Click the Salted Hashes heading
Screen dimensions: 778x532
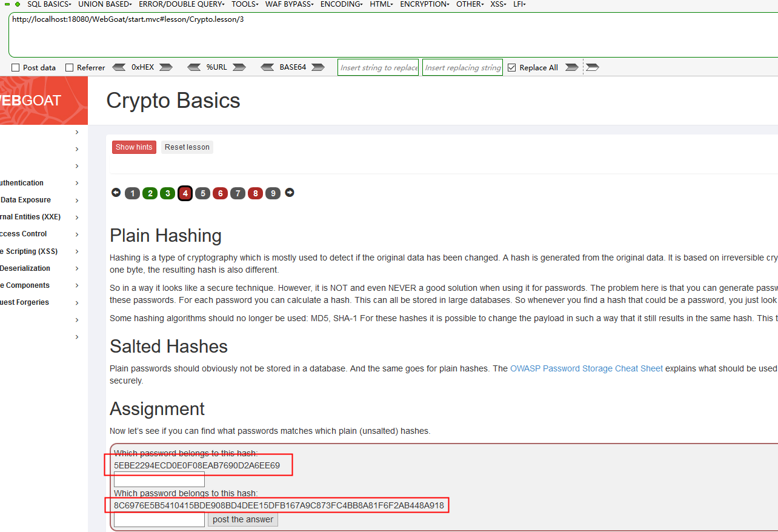(x=168, y=347)
